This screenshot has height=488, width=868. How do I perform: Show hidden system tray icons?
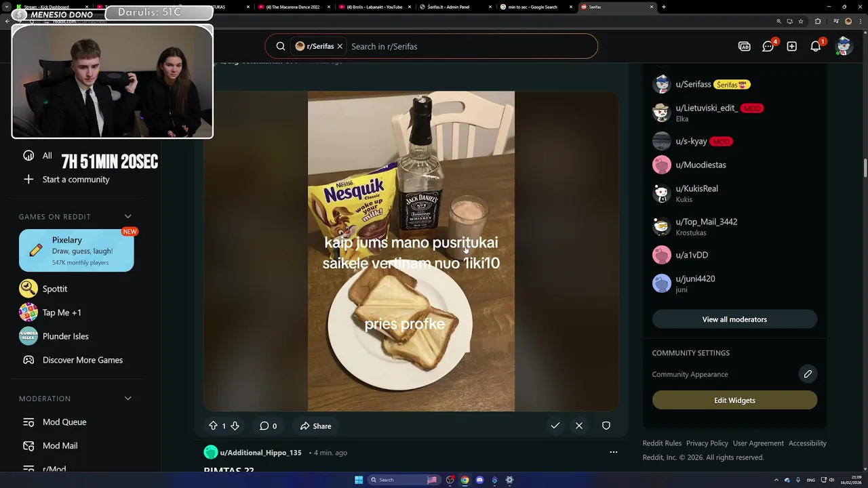click(x=778, y=480)
